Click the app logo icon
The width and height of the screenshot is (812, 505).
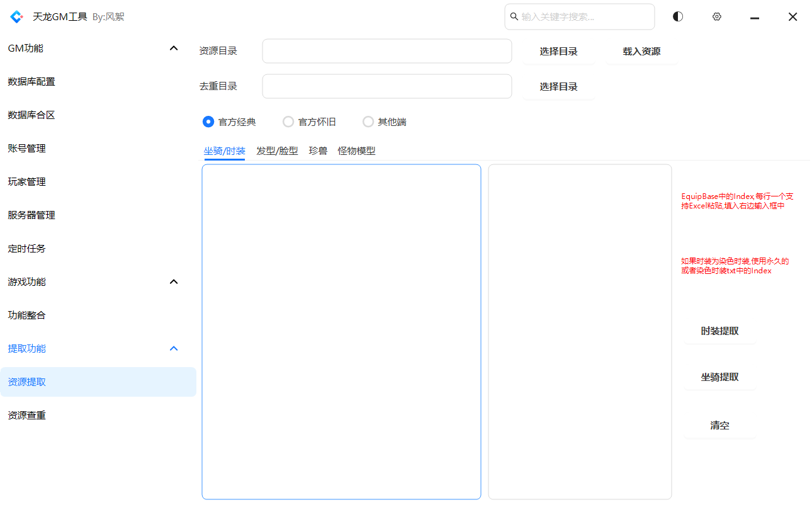[16, 17]
